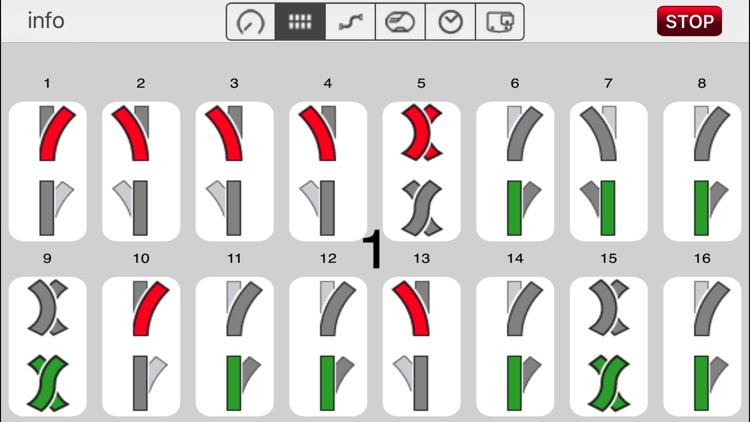Image resolution: width=750 pixels, height=422 pixels.
Task: Switch turnout 5 to straight crossing
Action: (422, 208)
